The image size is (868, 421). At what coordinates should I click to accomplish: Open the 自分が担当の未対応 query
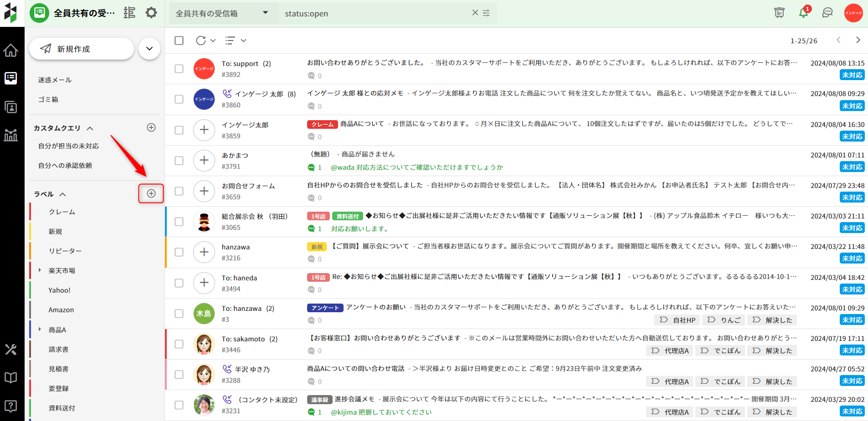[x=68, y=146]
